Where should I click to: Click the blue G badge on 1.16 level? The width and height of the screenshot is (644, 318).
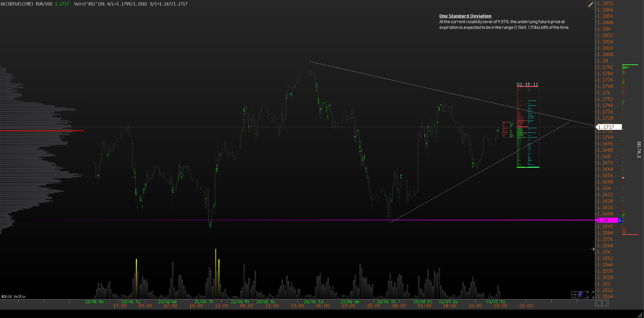[x=620, y=220]
